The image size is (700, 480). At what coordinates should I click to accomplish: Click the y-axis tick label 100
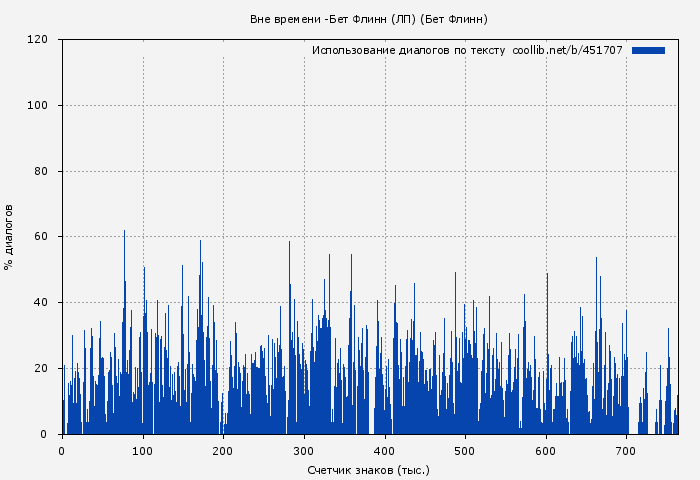(x=38, y=106)
